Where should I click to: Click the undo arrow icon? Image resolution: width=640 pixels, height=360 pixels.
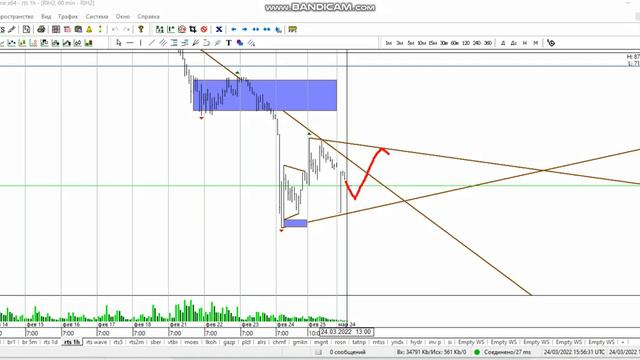coord(115,29)
